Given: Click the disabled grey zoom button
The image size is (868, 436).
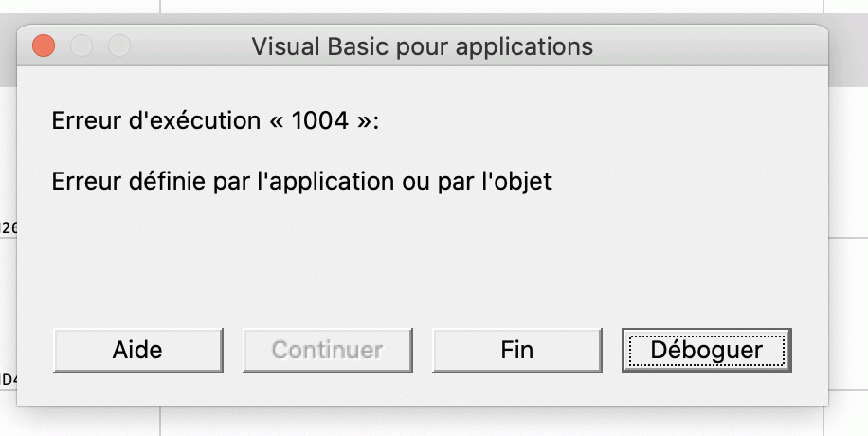Looking at the screenshot, I should 118,45.
